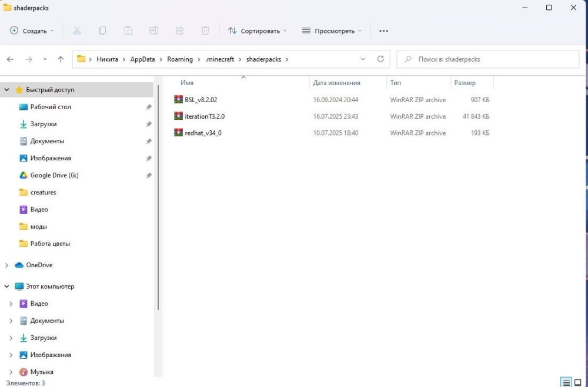The image size is (588, 387).
Task: Open the address bar history dropdown
Action: (x=363, y=59)
